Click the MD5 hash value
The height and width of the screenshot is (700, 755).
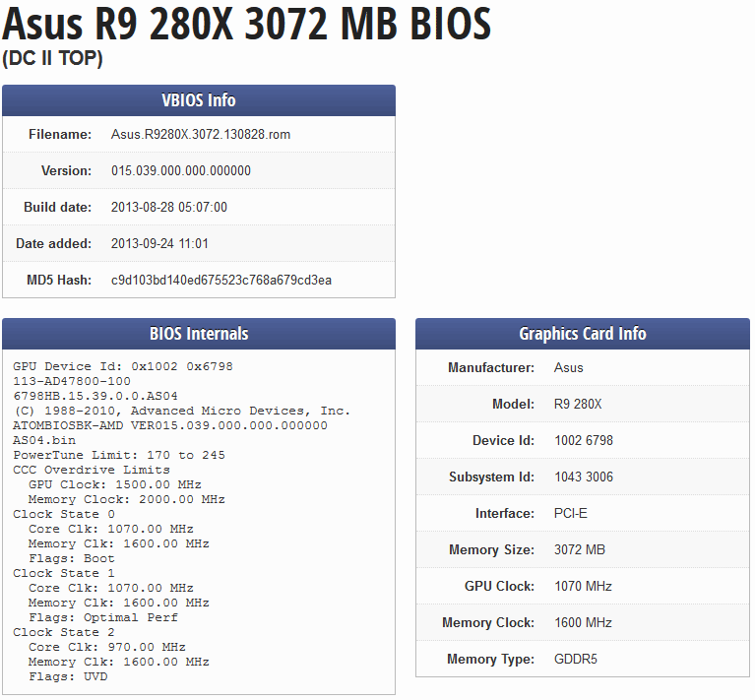point(221,281)
